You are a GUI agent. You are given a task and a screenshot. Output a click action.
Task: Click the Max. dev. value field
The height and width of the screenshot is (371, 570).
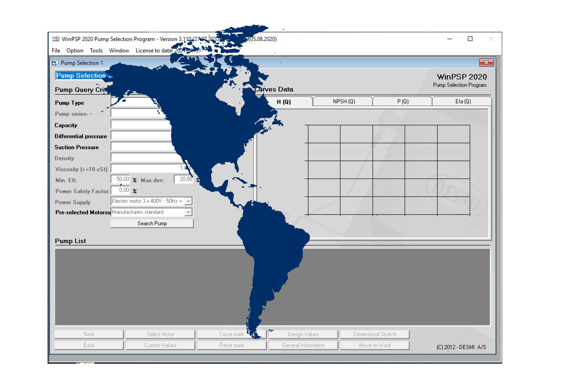click(x=184, y=180)
